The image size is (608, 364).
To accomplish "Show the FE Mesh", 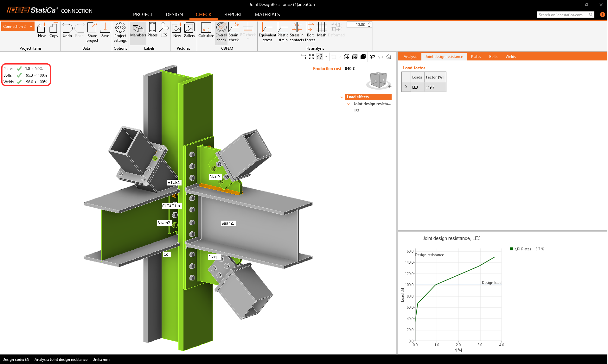I will coord(322,30).
